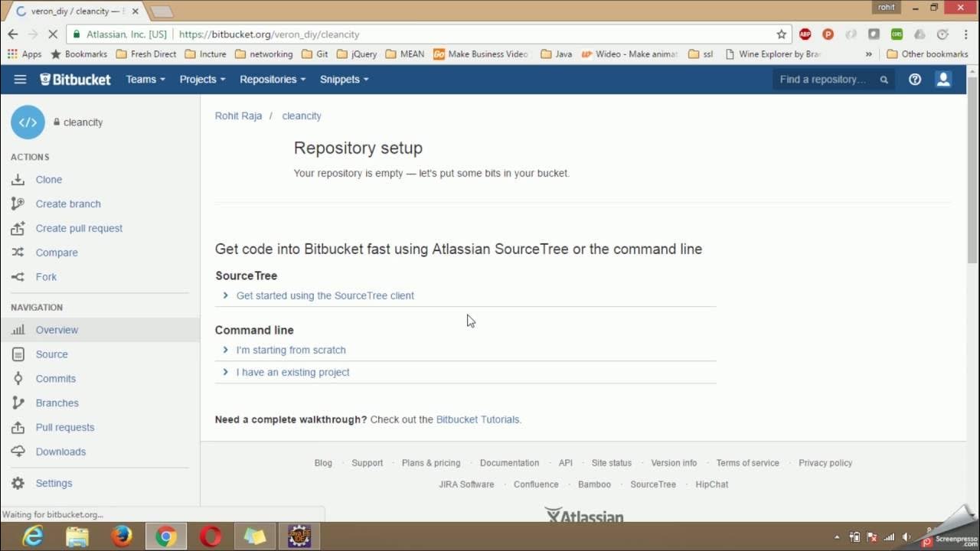The width and height of the screenshot is (980, 551).
Task: Show hidden bookmarks with the double chevron
Action: coord(868,54)
